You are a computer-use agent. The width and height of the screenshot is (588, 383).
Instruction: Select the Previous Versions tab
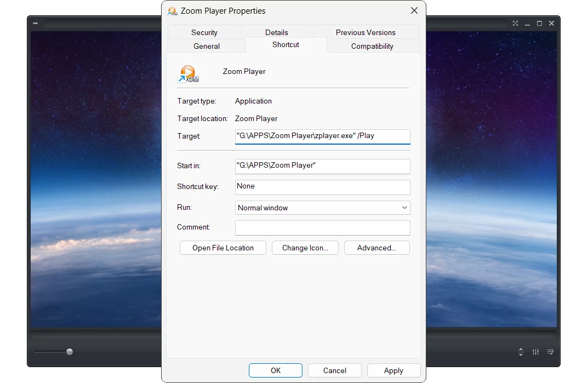[x=366, y=32]
